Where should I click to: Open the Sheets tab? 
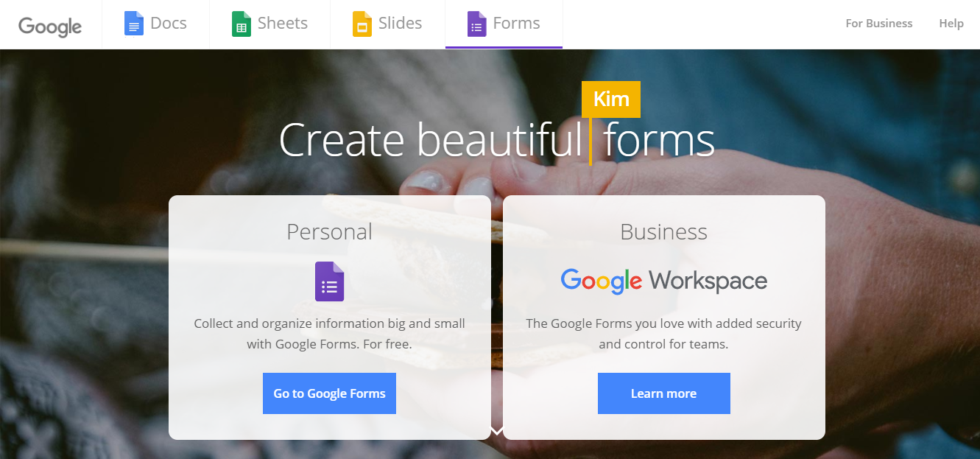point(269,23)
